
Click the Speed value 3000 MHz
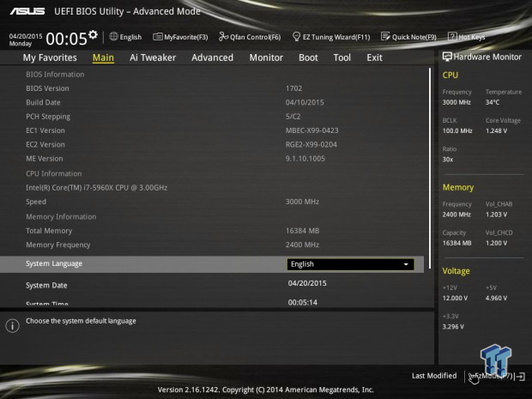click(302, 202)
